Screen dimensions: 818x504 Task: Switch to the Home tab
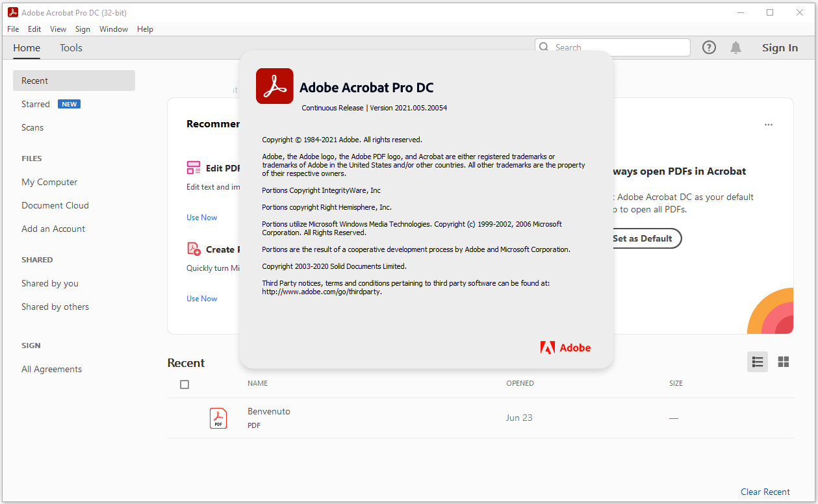click(27, 47)
